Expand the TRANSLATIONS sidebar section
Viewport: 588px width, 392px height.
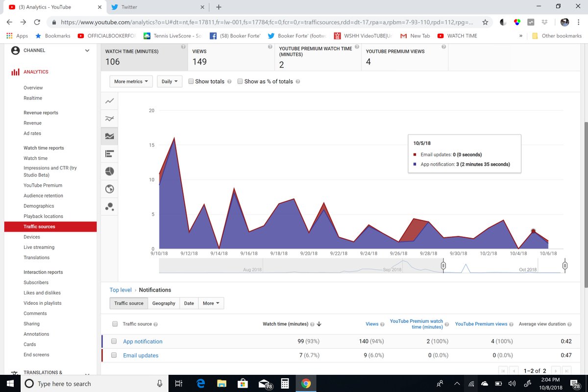(87, 373)
